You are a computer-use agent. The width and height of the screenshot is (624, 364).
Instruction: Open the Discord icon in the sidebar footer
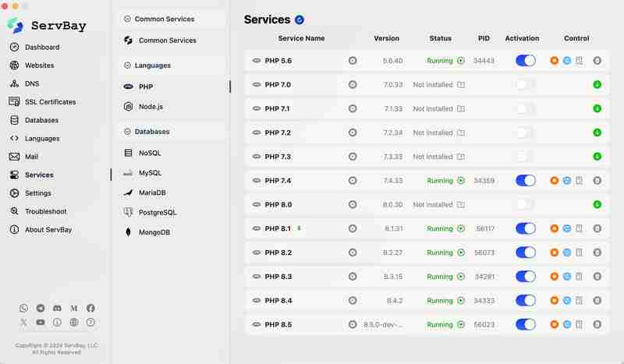coord(57,309)
